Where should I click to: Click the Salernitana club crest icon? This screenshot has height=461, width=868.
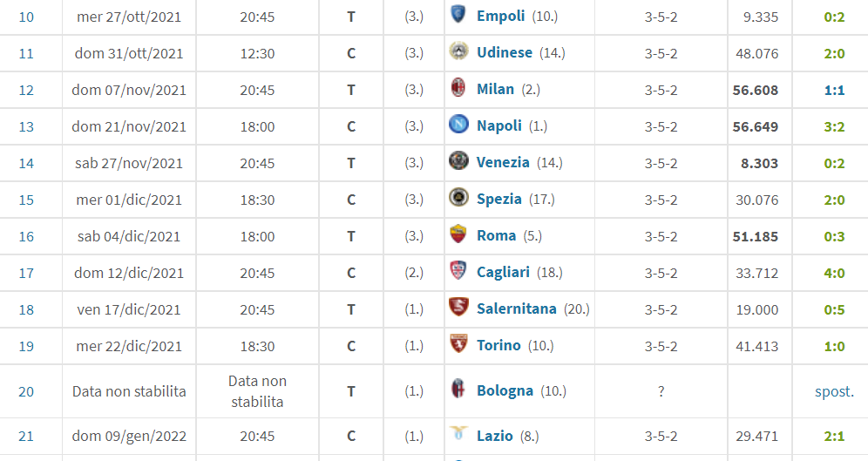[x=458, y=307]
